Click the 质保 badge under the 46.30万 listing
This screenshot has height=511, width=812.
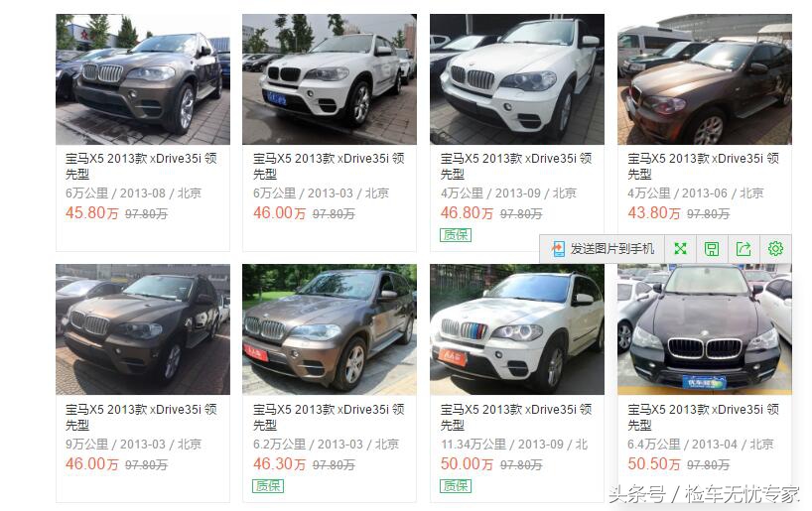pyautogui.click(x=268, y=486)
